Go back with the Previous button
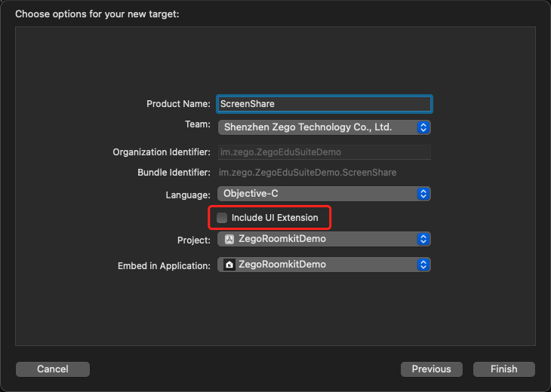This screenshot has width=551, height=392. (x=431, y=369)
